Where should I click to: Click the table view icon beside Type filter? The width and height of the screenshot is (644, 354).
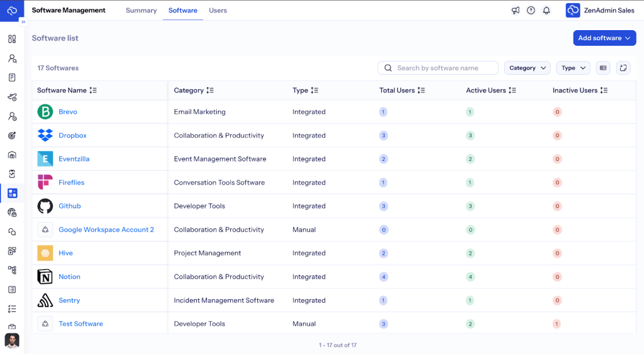(x=603, y=68)
